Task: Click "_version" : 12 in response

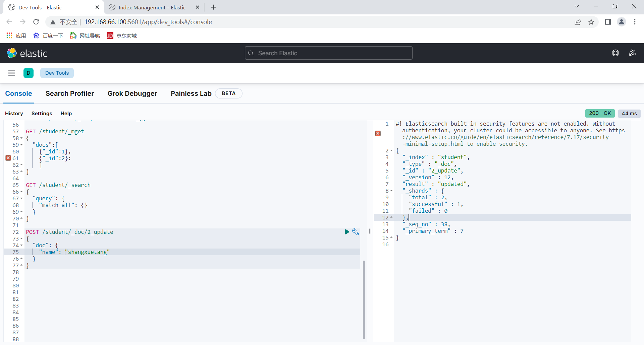Action: pyautogui.click(x=428, y=178)
